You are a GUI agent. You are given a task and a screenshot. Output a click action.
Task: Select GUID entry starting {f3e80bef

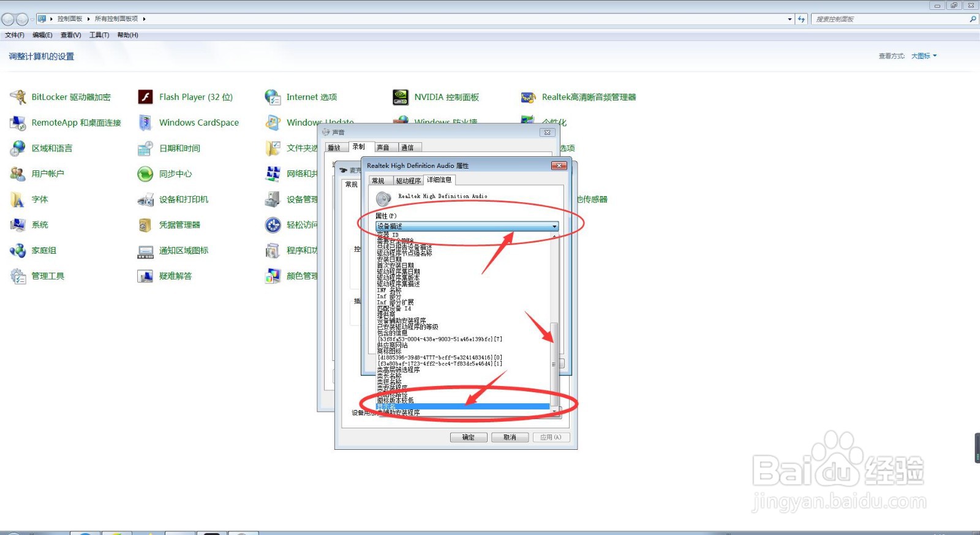pyautogui.click(x=440, y=363)
